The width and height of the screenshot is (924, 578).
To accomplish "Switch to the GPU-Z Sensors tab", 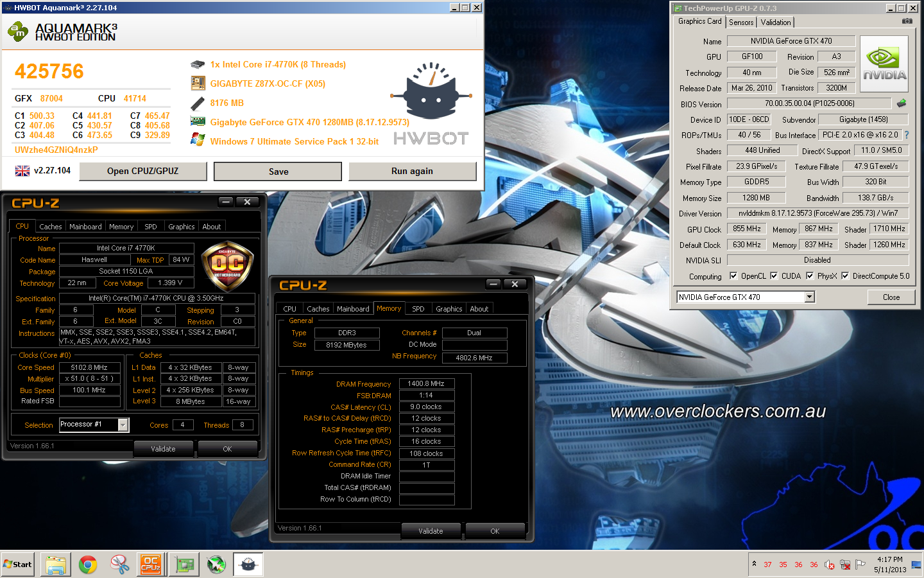I will pos(741,22).
